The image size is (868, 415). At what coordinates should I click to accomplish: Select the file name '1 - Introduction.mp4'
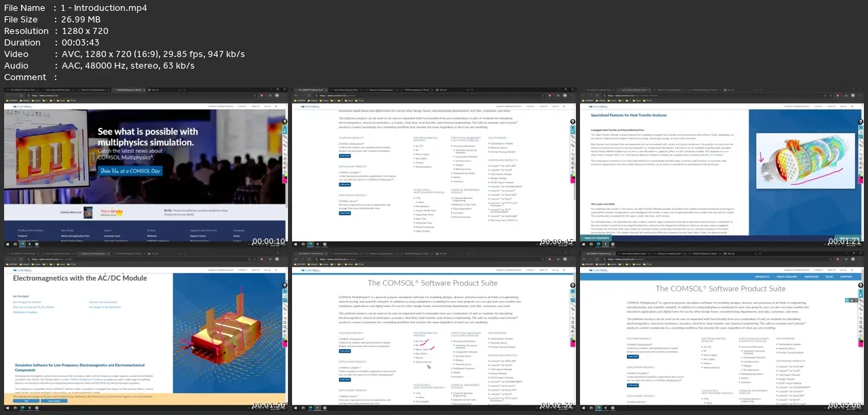(104, 8)
